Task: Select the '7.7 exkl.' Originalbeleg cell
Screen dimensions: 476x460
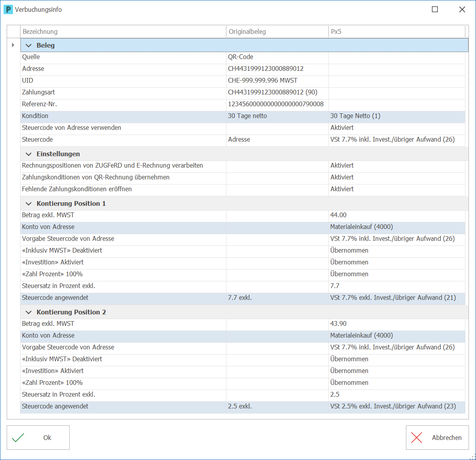Action: [x=278, y=298]
